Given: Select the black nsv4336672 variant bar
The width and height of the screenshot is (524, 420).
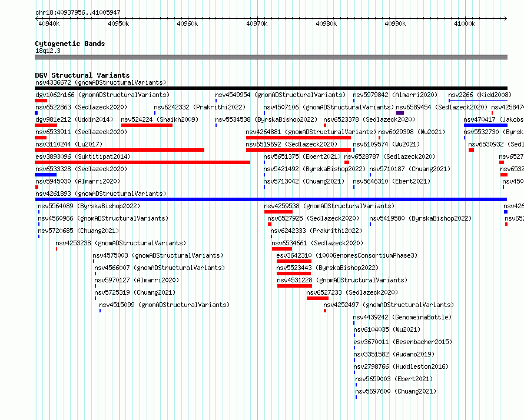Looking at the screenshot, I should coord(271,88).
